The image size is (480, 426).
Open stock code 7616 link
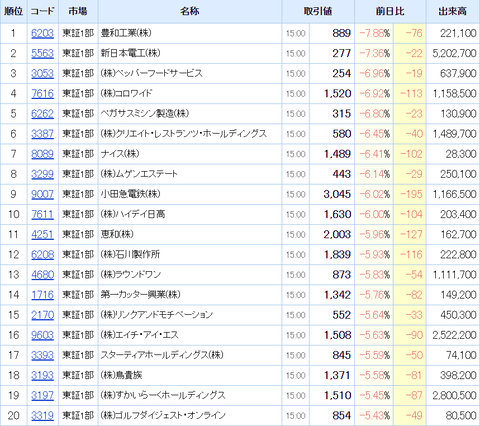click(42, 94)
